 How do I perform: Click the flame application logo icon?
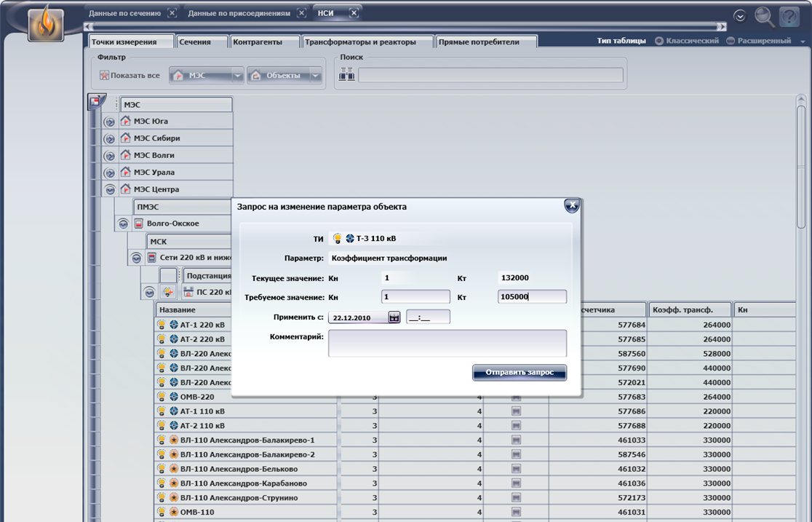[x=46, y=24]
